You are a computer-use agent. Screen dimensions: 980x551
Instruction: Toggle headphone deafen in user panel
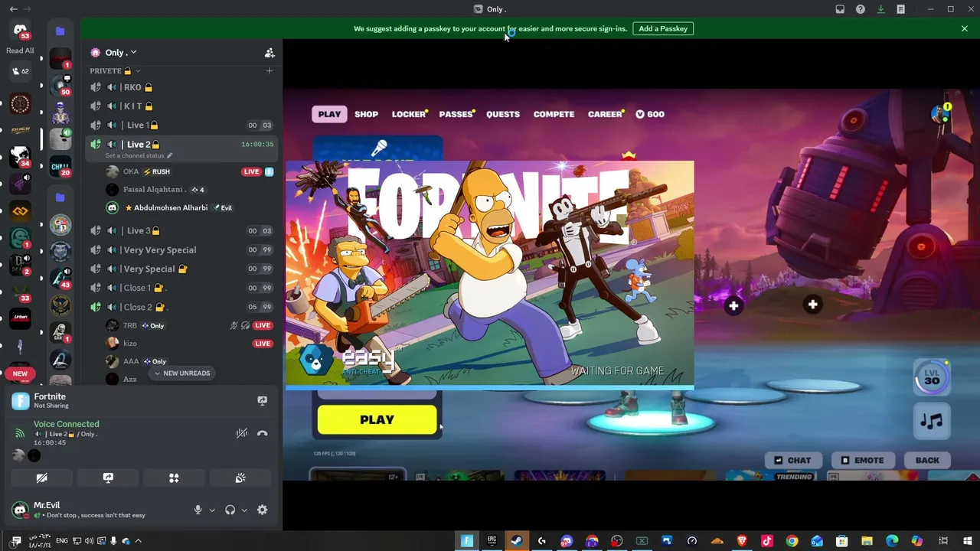pos(230,510)
